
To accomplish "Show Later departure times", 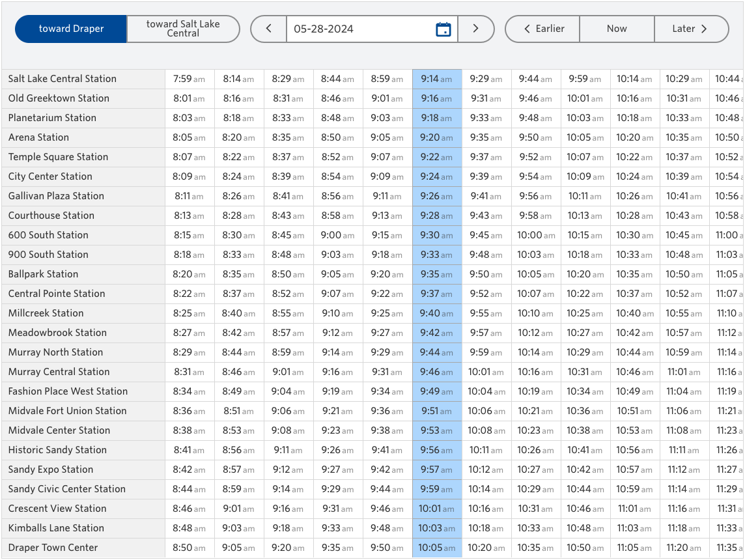I will pyautogui.click(x=690, y=29).
